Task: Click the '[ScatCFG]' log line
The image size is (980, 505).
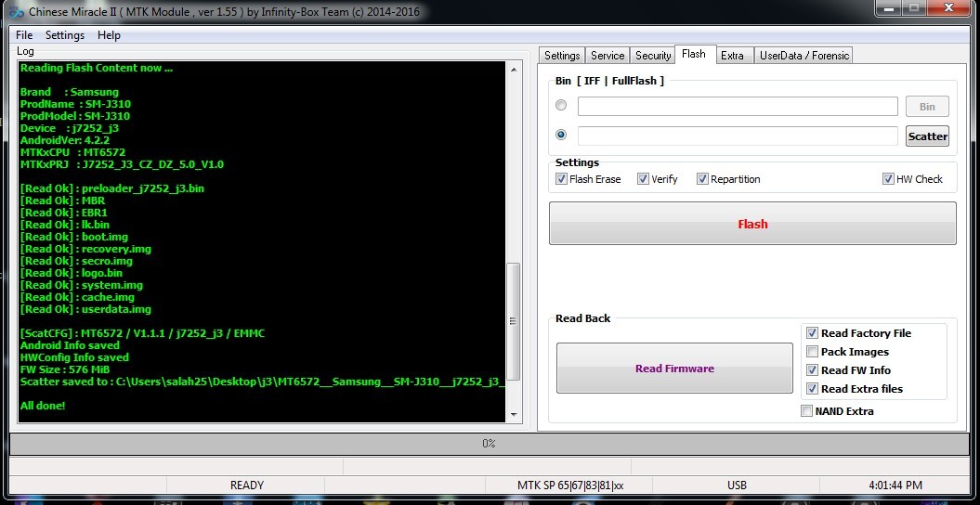Action: coord(142,333)
